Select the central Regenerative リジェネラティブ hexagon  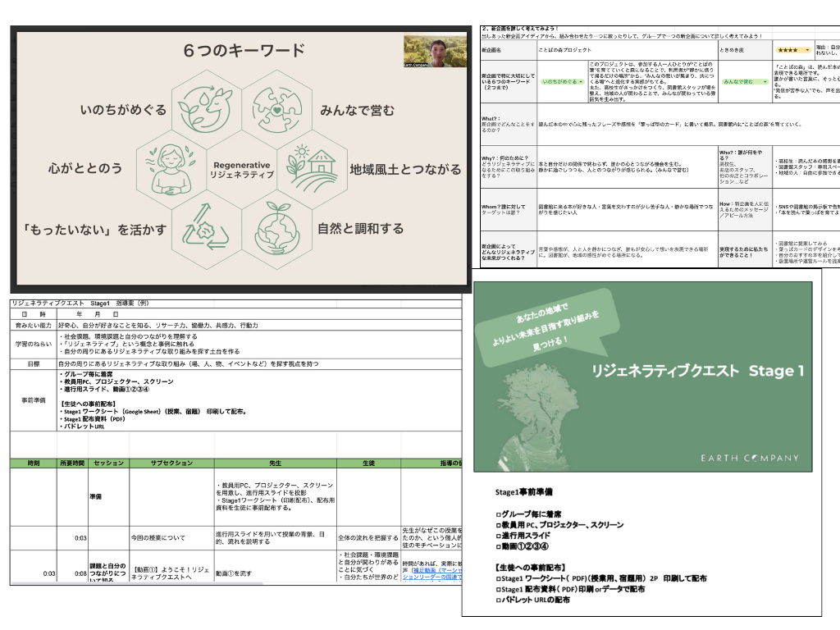tap(242, 170)
